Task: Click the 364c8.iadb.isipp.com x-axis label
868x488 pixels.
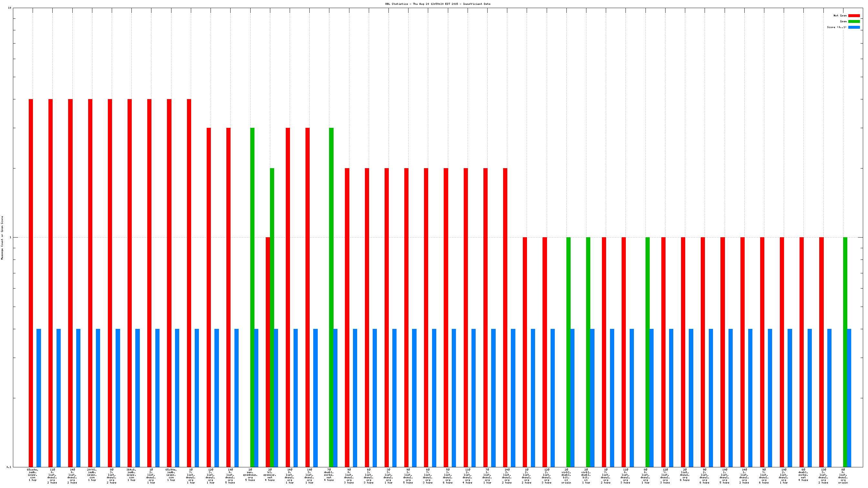Action: (x=131, y=475)
